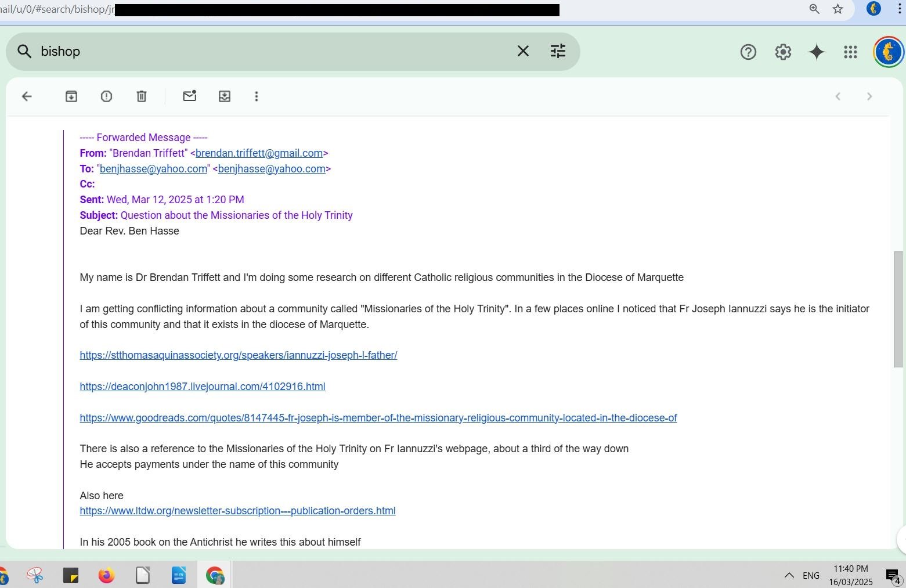Go back to search results arrow
The height and width of the screenshot is (588, 906).
click(27, 96)
